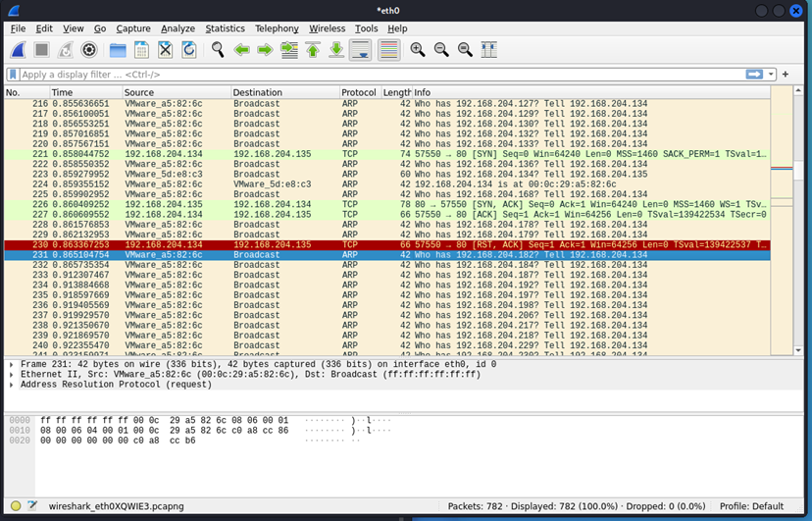This screenshot has height=521, width=812.
Task: Click the find packet magnifier icon
Action: 217,50
